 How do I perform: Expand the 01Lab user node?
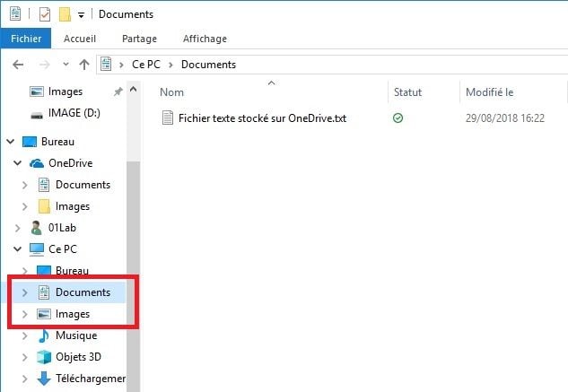click(x=17, y=228)
